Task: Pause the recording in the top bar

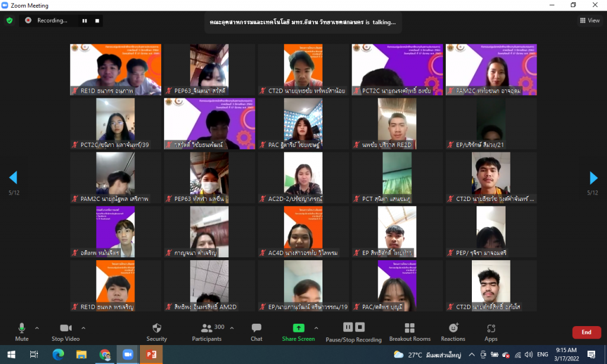Action: coord(85,21)
